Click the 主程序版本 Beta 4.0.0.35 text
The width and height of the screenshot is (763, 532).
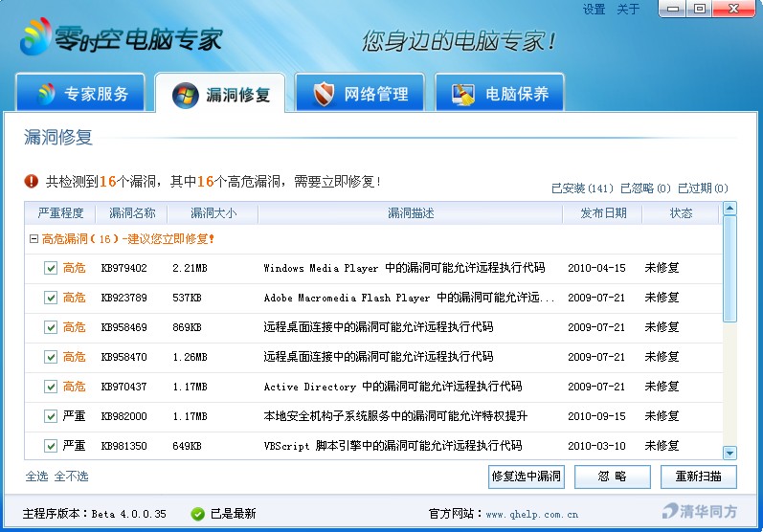click(x=95, y=514)
